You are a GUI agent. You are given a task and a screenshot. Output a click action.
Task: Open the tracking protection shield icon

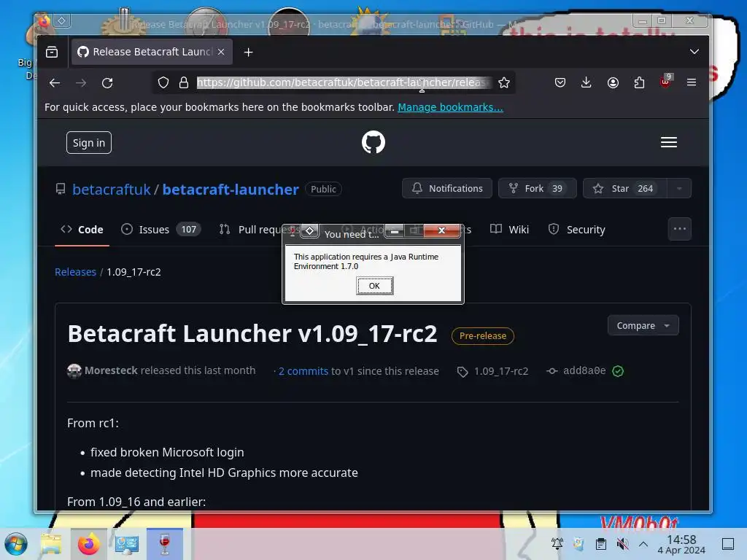coord(163,83)
